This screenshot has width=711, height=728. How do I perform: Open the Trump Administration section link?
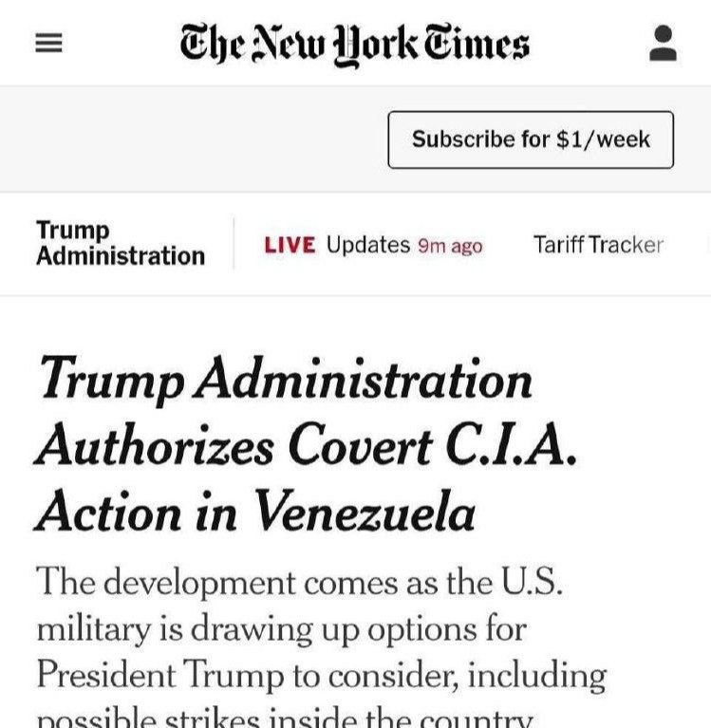[120, 244]
